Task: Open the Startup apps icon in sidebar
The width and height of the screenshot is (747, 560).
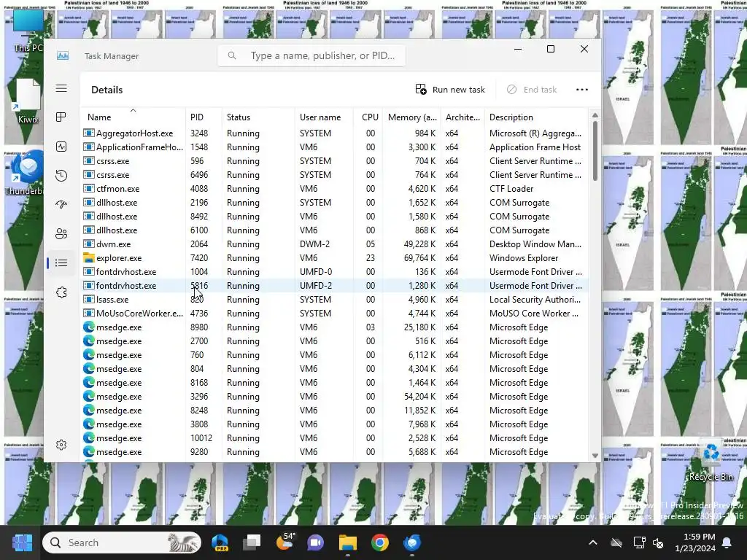Action: click(61, 205)
